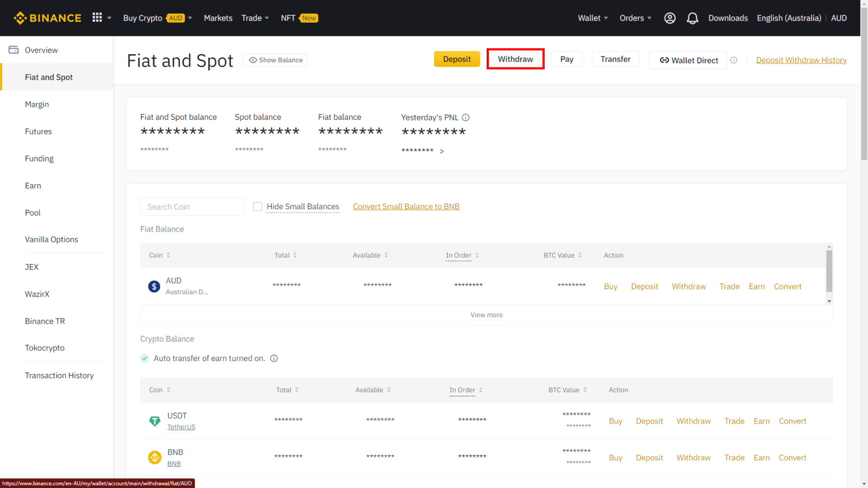The height and width of the screenshot is (488, 868).
Task: Click Convert Small Balance to BNB link
Action: point(406,207)
